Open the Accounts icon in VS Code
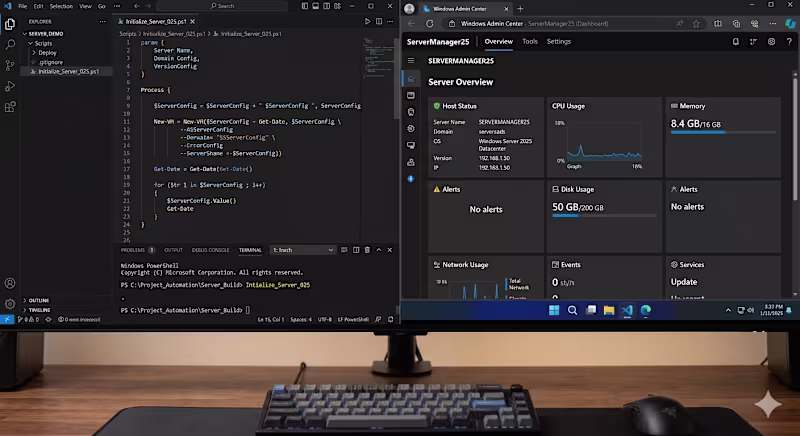Viewport: 800px width, 436px height. click(10, 284)
